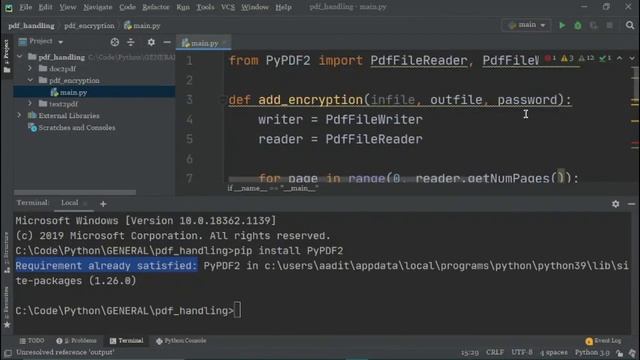Open the Terminal tool window tab
Viewport: 640px width, 360px height.
click(x=126, y=341)
